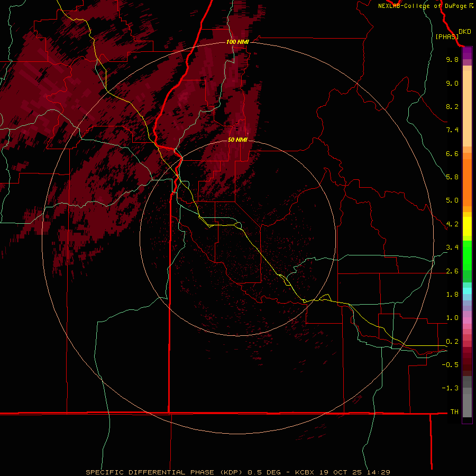Click the yellow band of color bar
476x476 pixels.
click(x=467, y=226)
